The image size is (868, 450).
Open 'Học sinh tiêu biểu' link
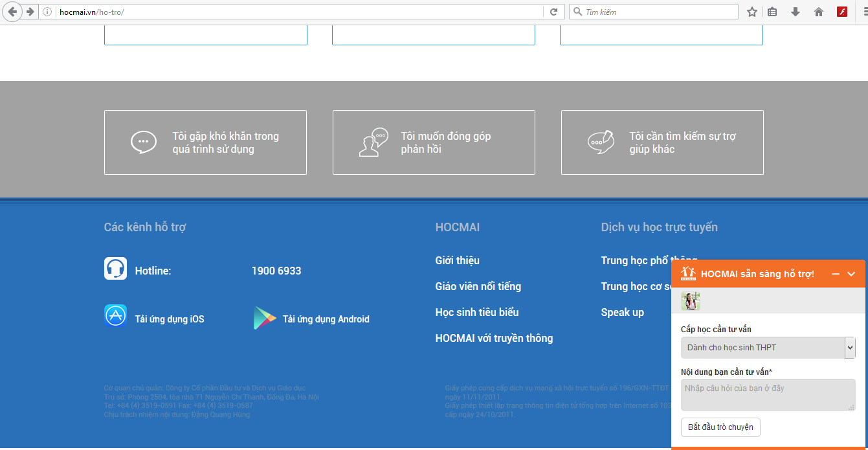[477, 312]
